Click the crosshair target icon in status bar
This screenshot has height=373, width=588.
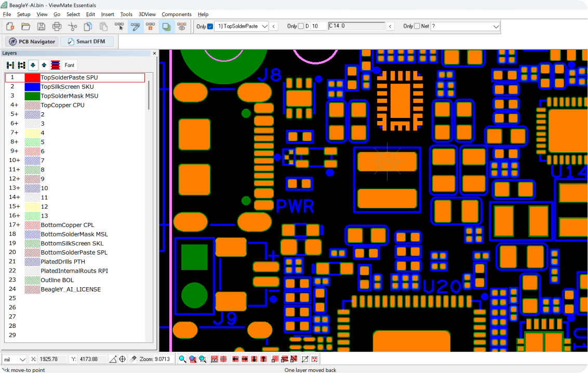122,359
